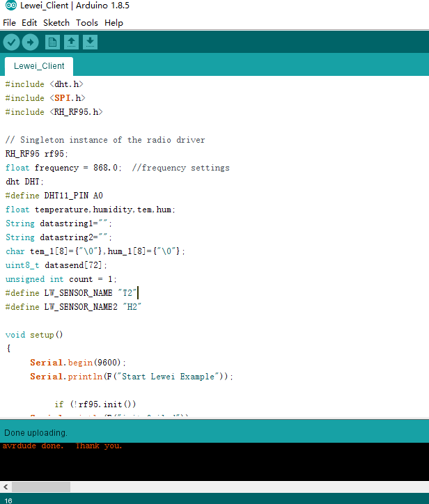Click the '#include <SPI.h>' line
Screen dimensions: 429x504
tap(45, 98)
